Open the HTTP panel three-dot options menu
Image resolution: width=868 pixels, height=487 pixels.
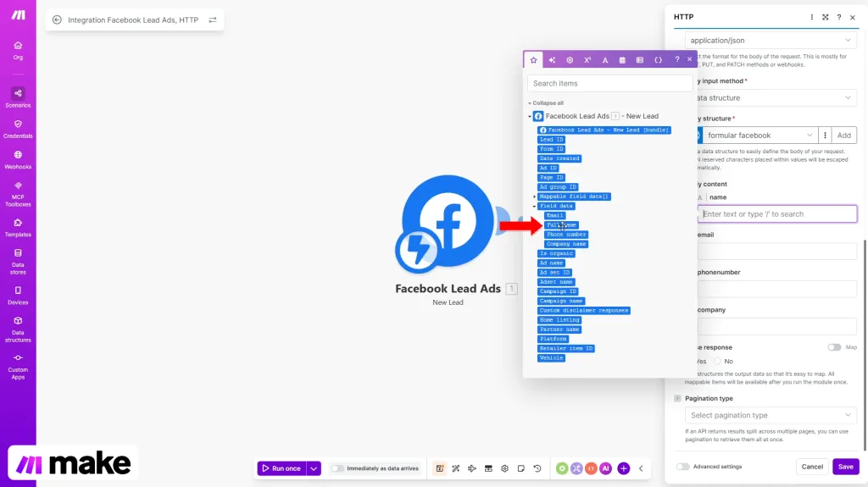pyautogui.click(x=811, y=17)
